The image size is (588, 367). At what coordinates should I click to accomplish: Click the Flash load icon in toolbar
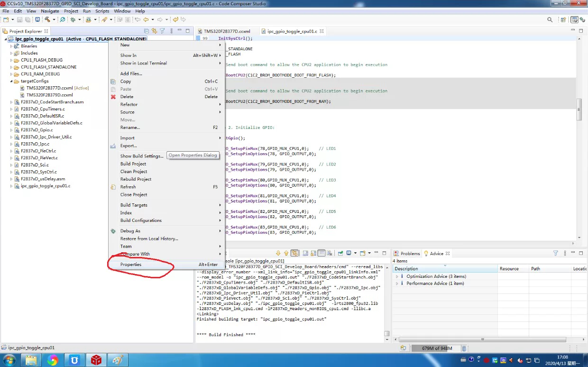pyautogui.click(x=88, y=19)
